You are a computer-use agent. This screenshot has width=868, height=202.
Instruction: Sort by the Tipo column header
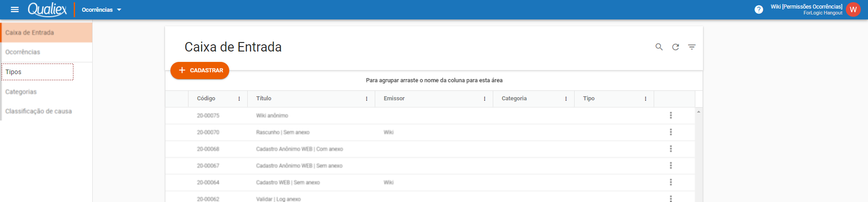pos(589,99)
